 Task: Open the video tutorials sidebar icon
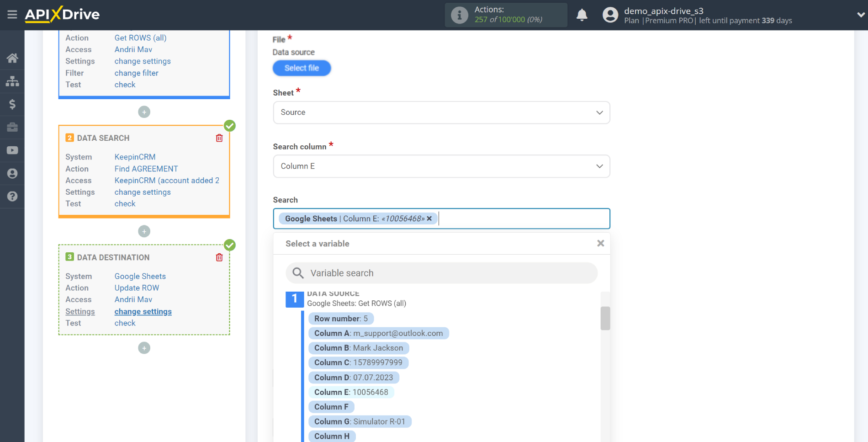(12, 150)
